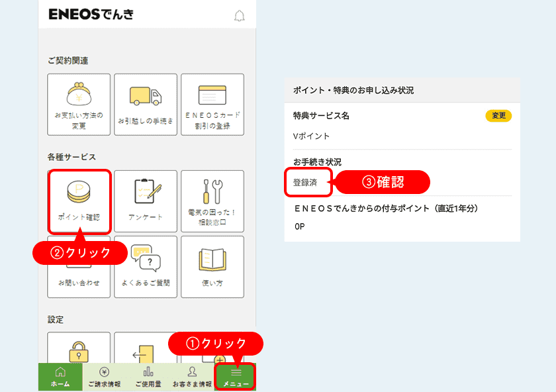Viewport: 556px width, 392px height.
Task: Click the 各種サービス section heading
Action: coord(71,157)
